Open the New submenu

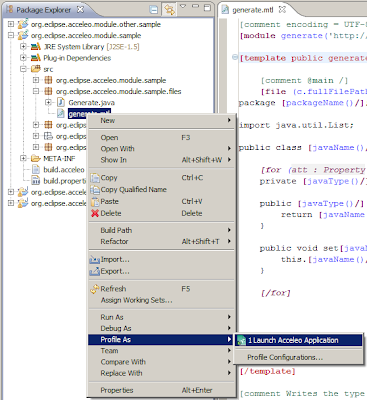click(161, 120)
